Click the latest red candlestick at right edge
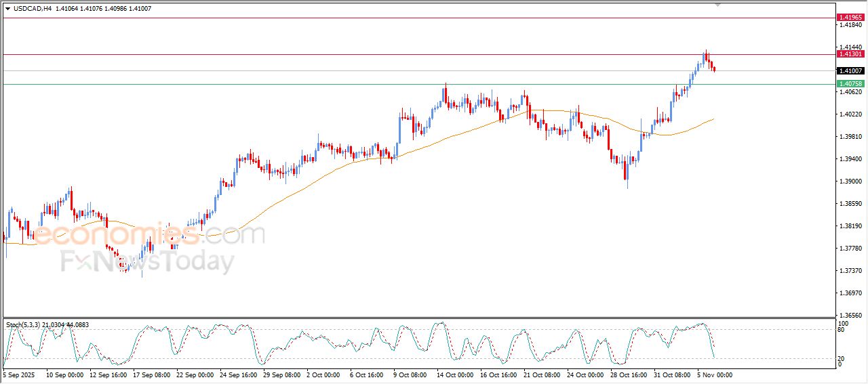The height and width of the screenshot is (384, 868). point(714,68)
